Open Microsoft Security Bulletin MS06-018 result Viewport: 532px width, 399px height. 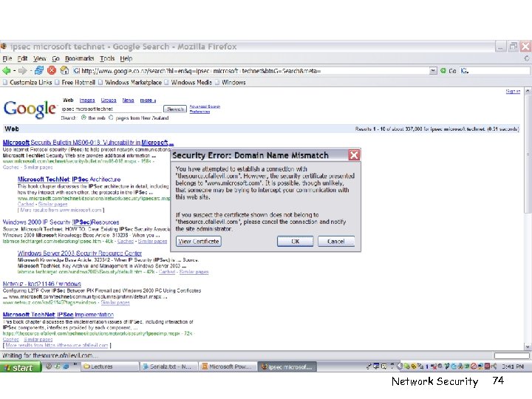click(x=88, y=143)
